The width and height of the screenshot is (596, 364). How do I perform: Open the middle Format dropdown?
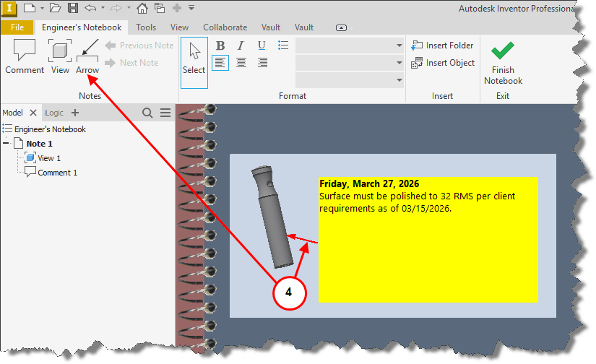pos(350,63)
